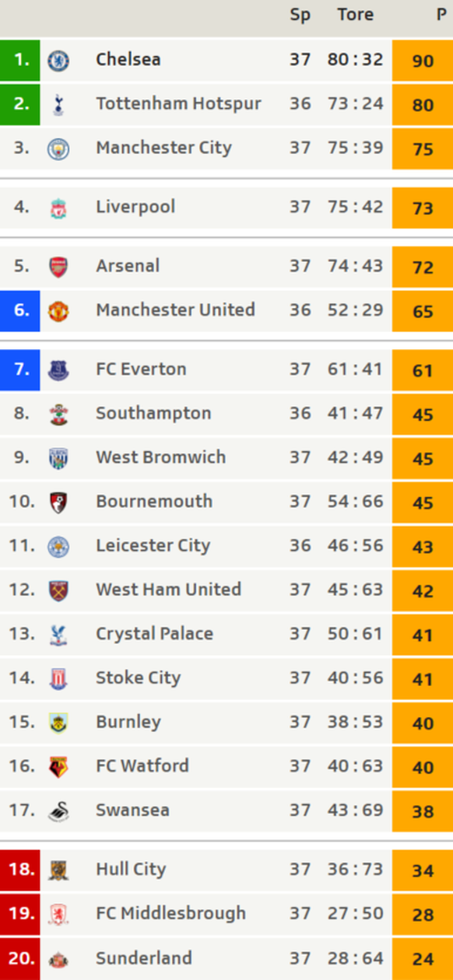This screenshot has height=980, width=453.
Task: Click the Sp column header
Action: 300,16
